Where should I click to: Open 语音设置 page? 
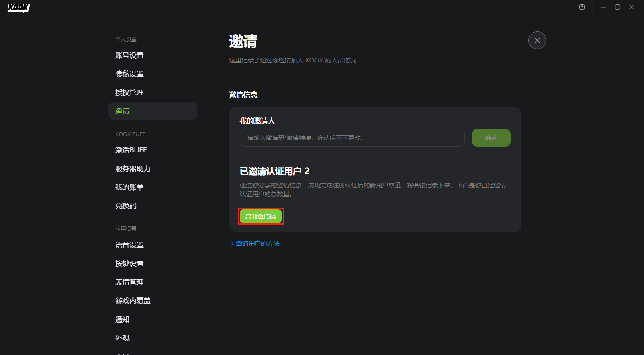pos(153,245)
